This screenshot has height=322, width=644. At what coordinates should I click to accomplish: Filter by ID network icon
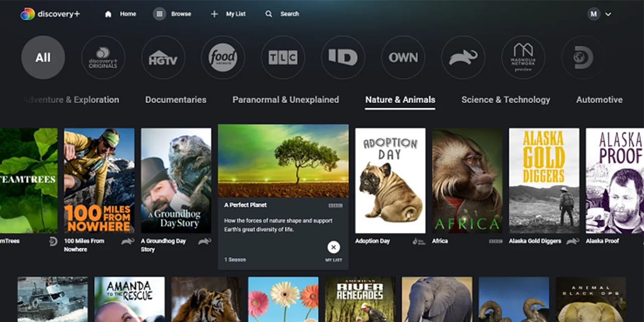pyautogui.click(x=343, y=57)
